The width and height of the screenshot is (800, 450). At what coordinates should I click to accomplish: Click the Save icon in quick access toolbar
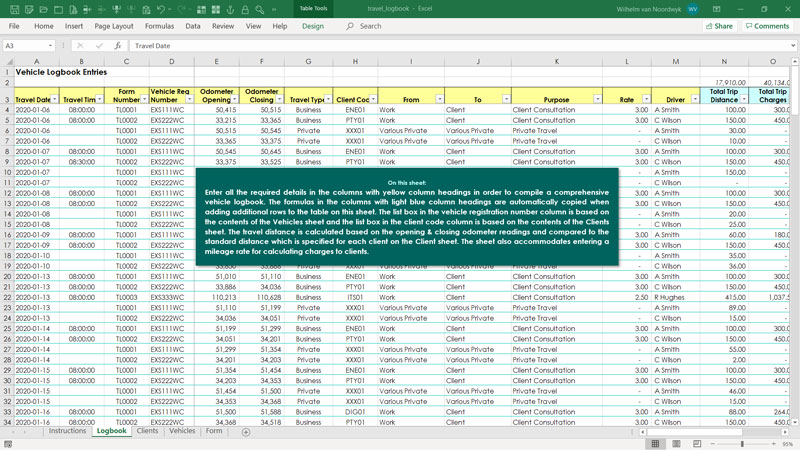14,10
